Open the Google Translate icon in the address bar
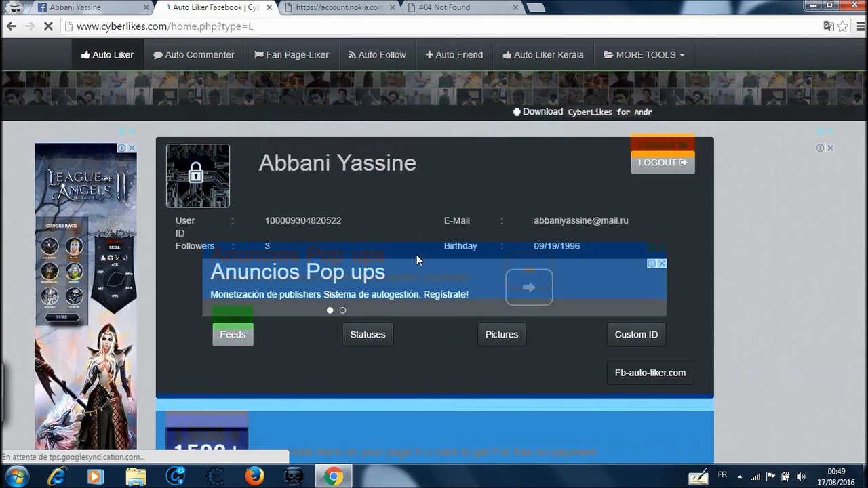 click(828, 26)
